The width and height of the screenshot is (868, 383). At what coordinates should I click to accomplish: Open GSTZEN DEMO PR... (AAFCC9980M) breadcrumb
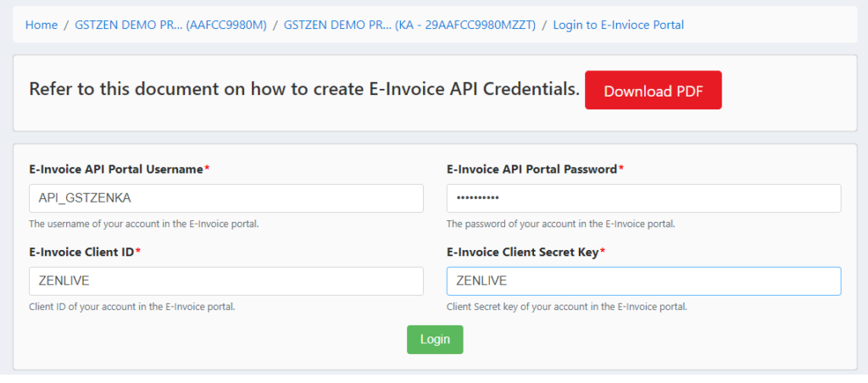171,25
